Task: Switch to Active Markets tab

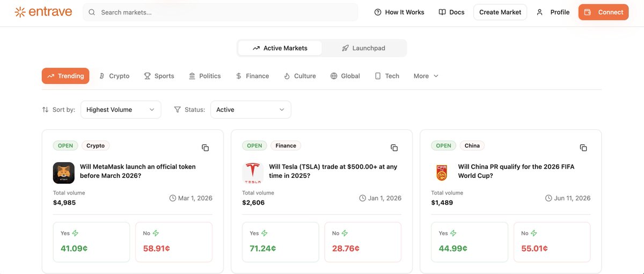Action: pyautogui.click(x=280, y=48)
